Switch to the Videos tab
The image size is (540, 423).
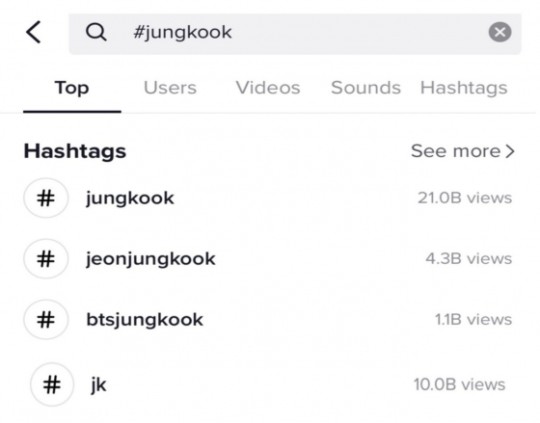click(268, 87)
